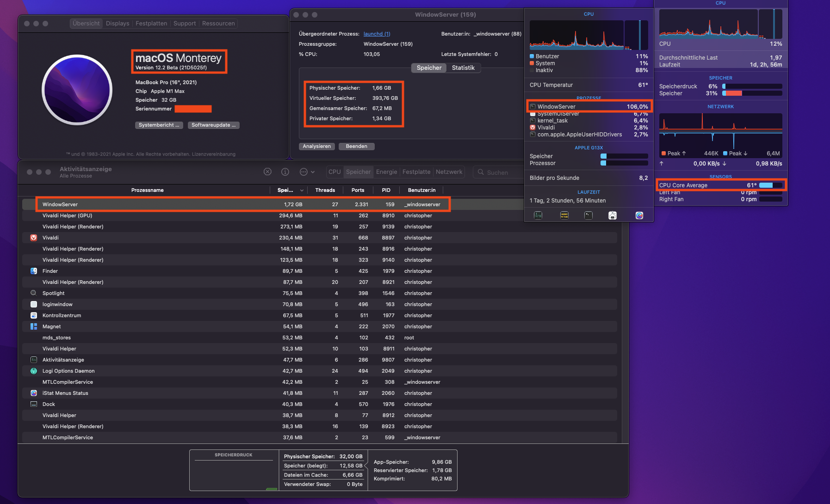
Task: Open the Festplatten tab in About This Mac
Action: click(x=151, y=24)
